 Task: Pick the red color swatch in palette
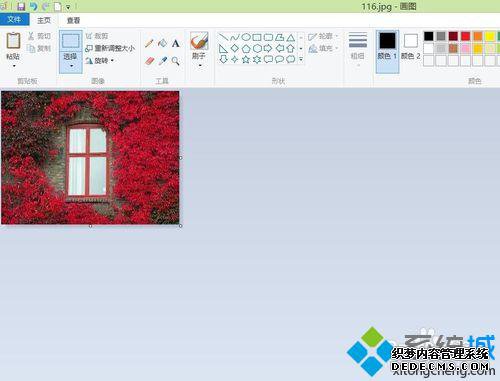(x=465, y=36)
